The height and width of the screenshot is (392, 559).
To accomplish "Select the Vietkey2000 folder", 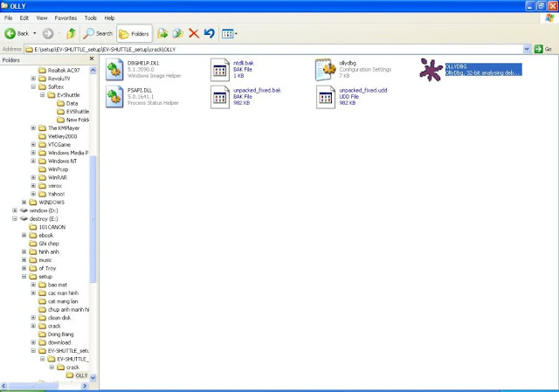I will [x=58, y=136].
